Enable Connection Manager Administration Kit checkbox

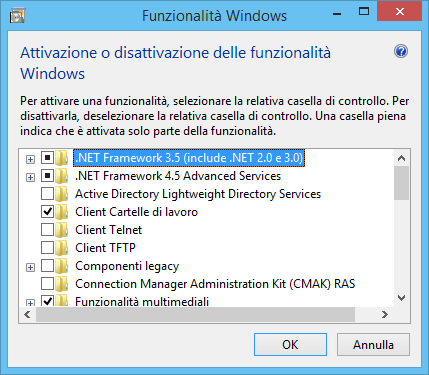pyautogui.click(x=47, y=284)
